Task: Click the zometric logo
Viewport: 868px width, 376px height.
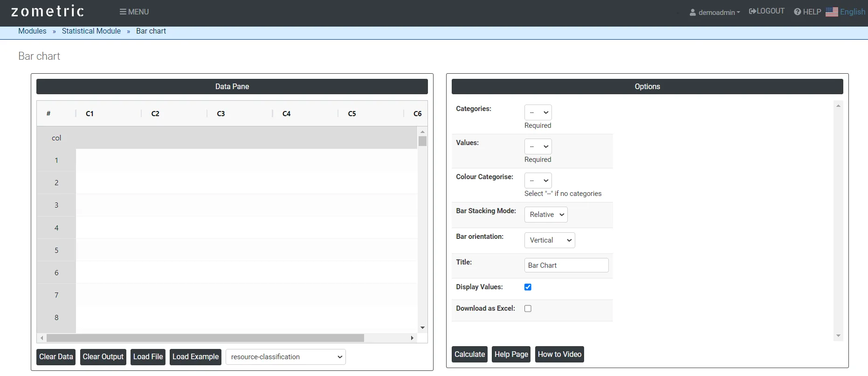Action: (x=48, y=11)
